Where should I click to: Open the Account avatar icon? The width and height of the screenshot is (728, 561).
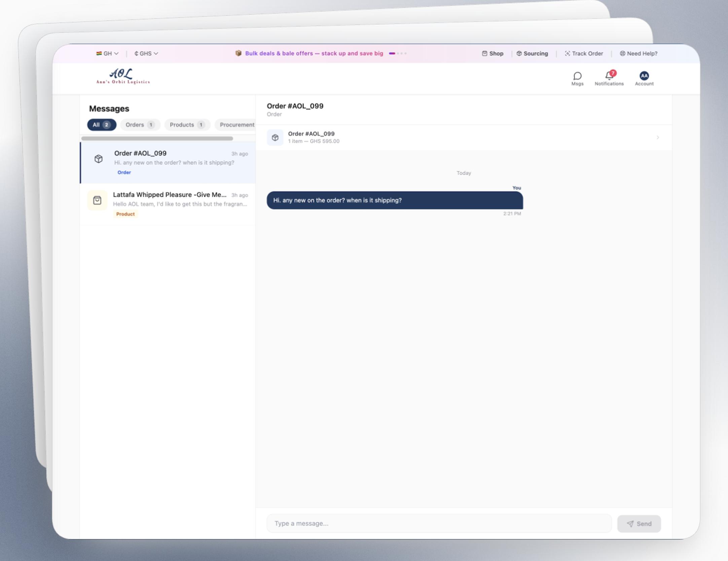(644, 76)
